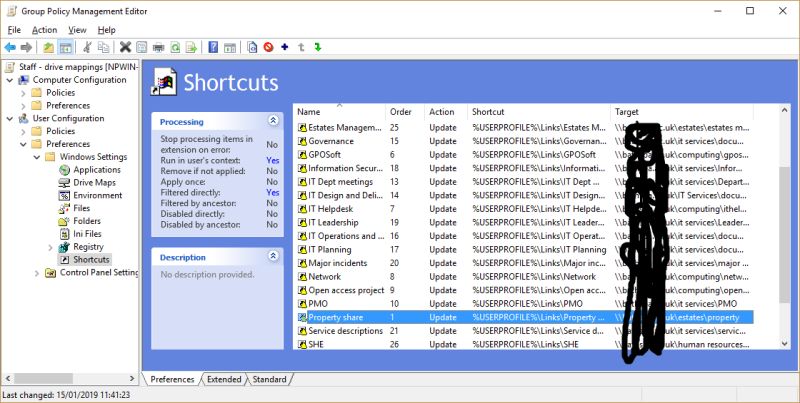Toggle the Show/Hide Console Tree icon

click(65, 47)
